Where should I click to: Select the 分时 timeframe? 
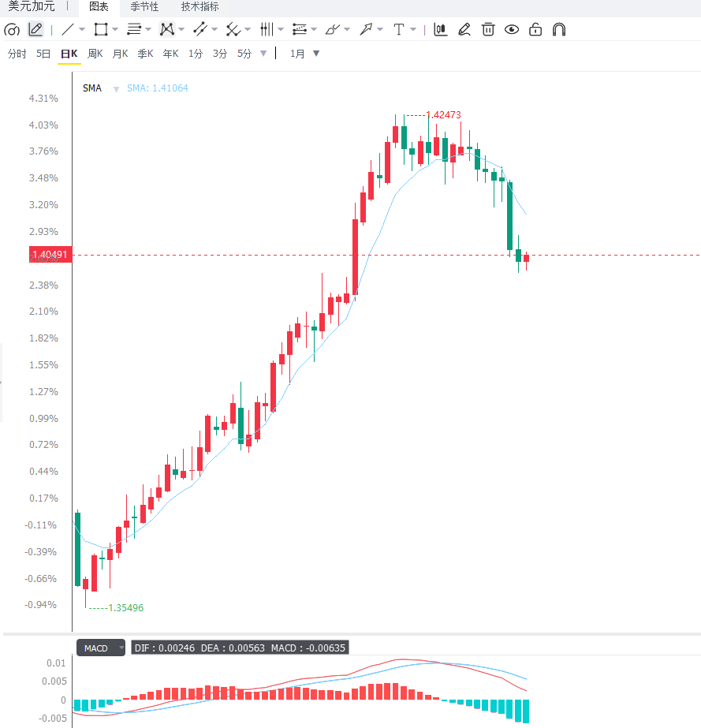[x=17, y=54]
